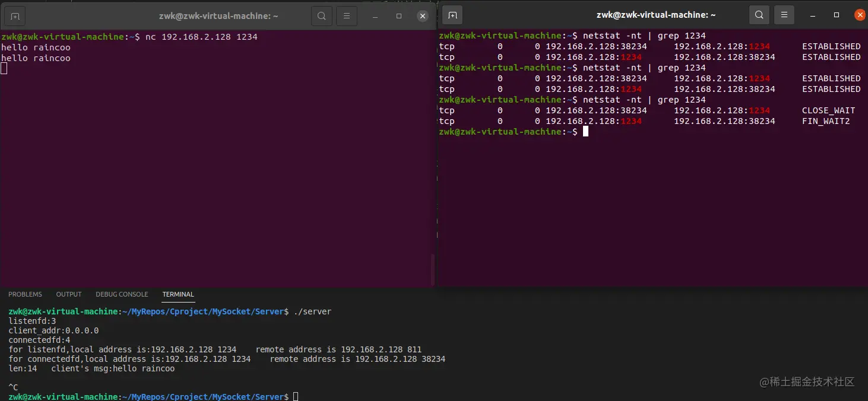This screenshot has height=401, width=868.
Task: Click the left terminal window title text
Action: [x=218, y=16]
